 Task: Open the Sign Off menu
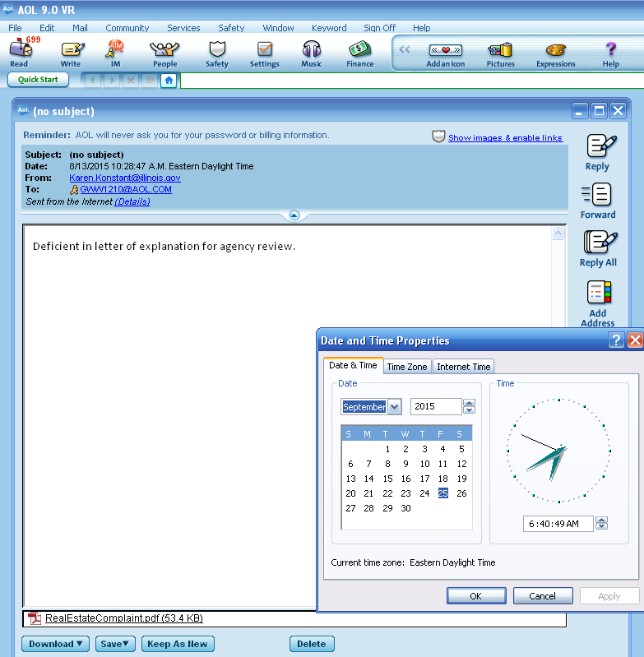[x=380, y=28]
